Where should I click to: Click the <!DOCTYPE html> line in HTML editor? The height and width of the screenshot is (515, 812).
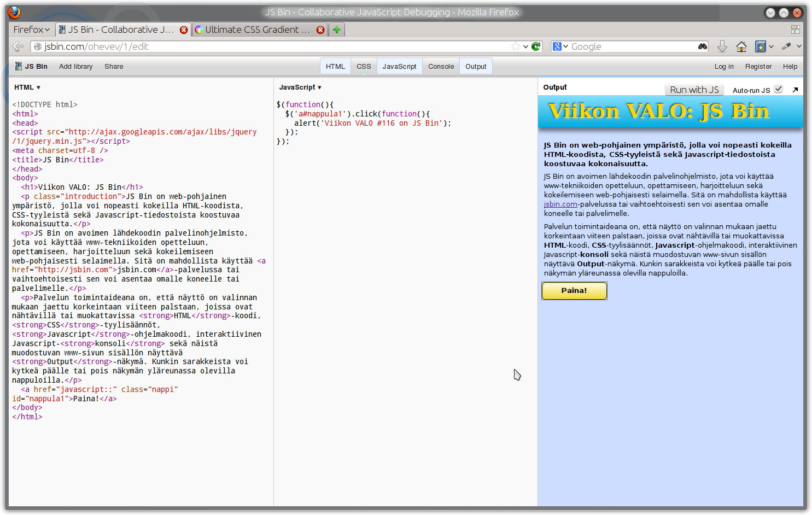tap(45, 104)
